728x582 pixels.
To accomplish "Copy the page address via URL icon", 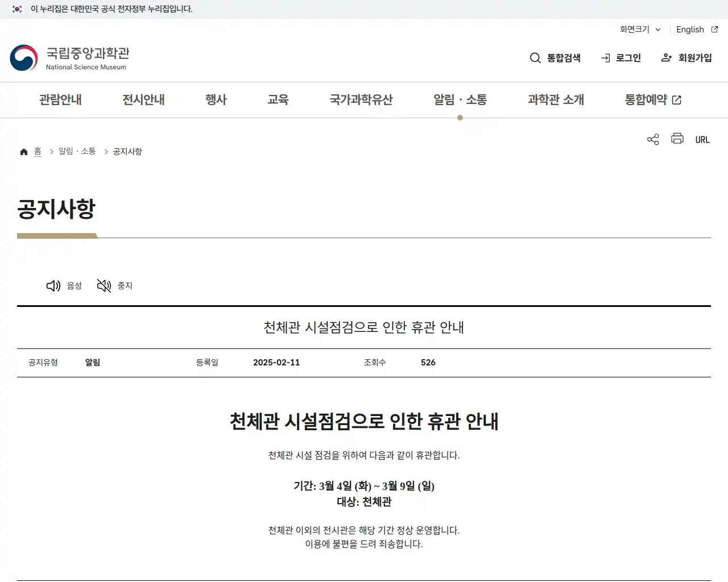I will pos(702,139).
